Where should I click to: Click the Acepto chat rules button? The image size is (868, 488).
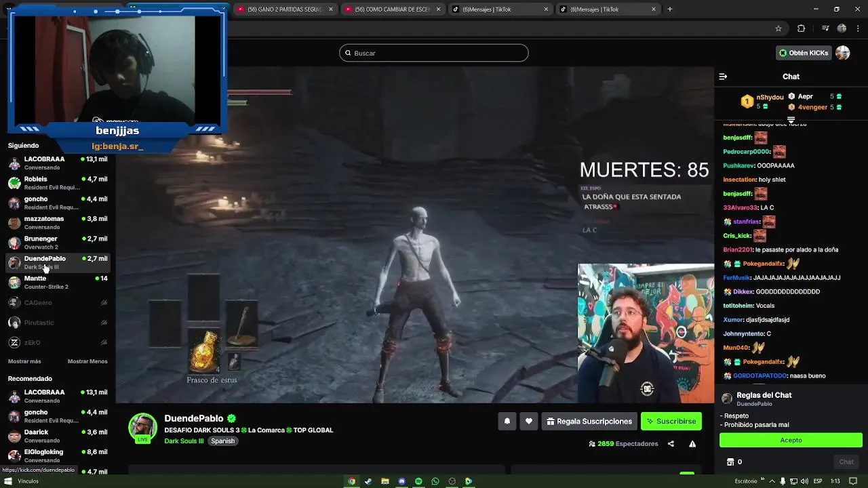[791, 440]
